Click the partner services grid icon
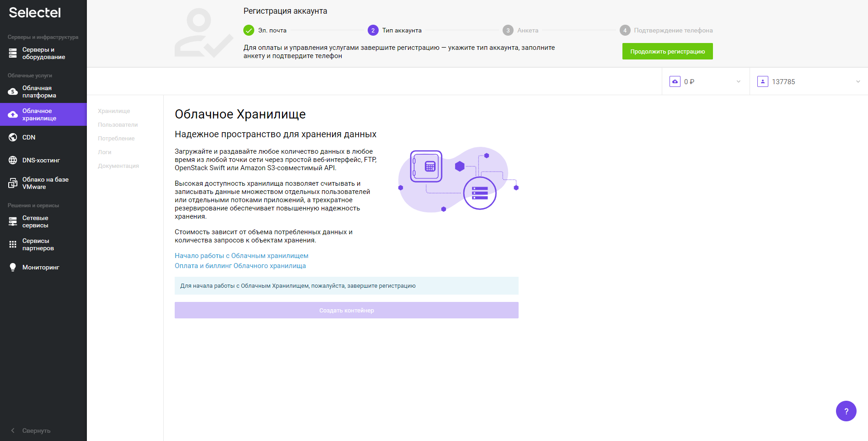 pos(13,244)
